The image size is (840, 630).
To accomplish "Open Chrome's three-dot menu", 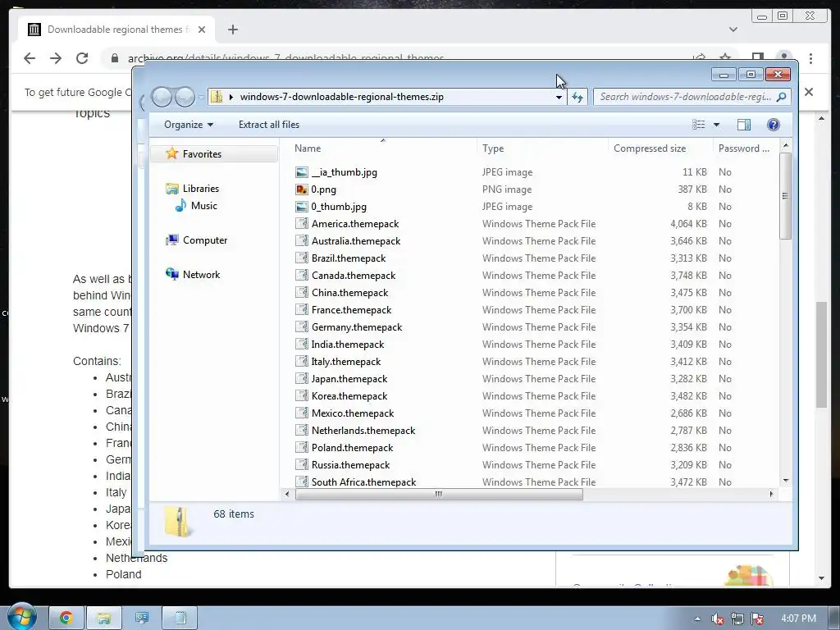I will point(810,58).
